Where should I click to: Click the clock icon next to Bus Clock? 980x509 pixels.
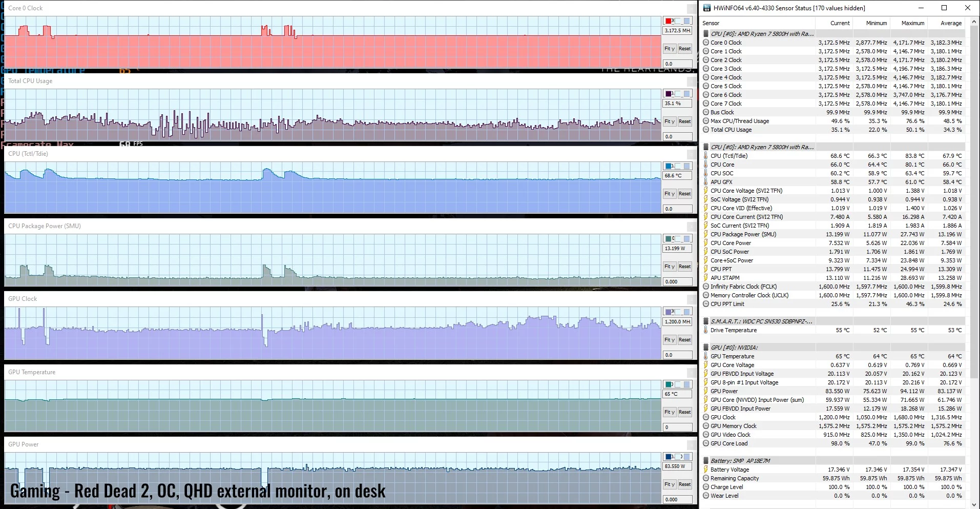point(706,112)
